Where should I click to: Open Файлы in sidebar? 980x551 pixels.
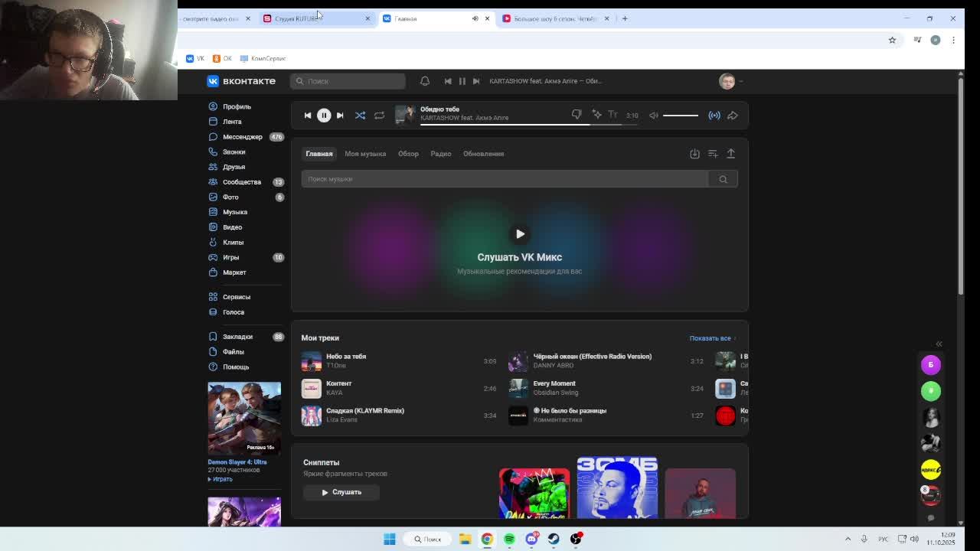(x=233, y=352)
